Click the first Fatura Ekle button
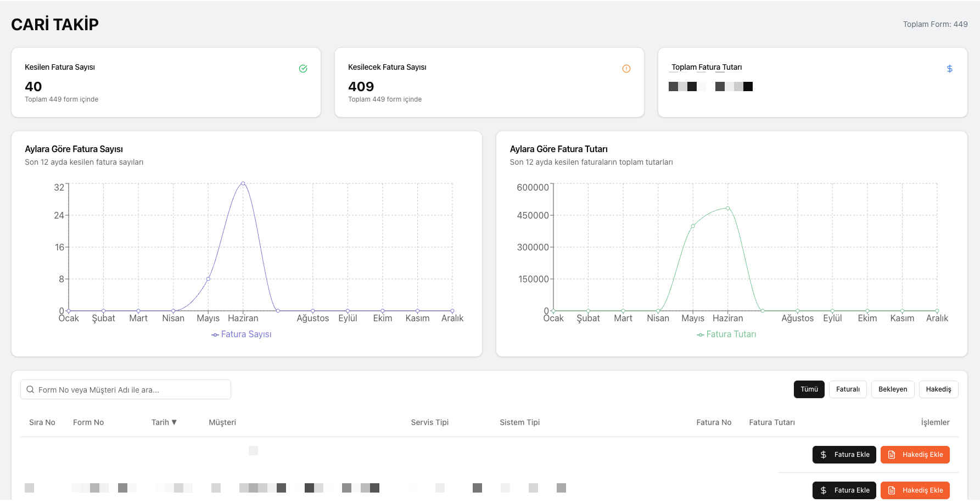 tap(844, 455)
